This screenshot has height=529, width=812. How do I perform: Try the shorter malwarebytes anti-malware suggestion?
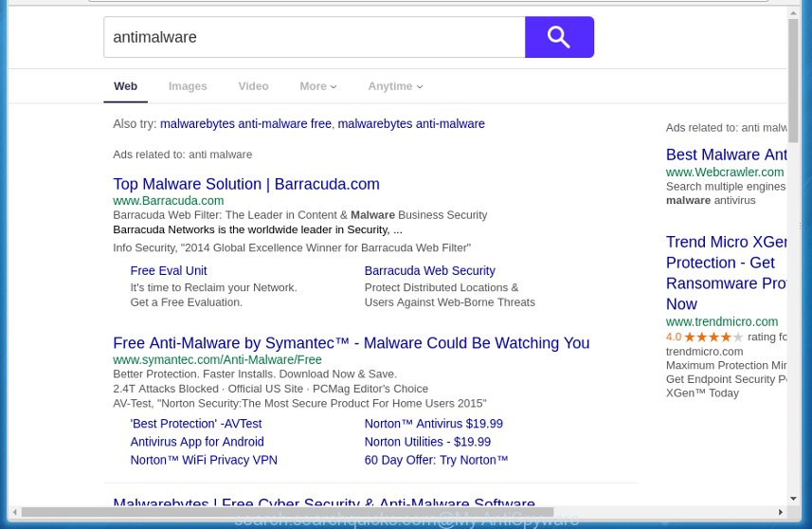(411, 124)
